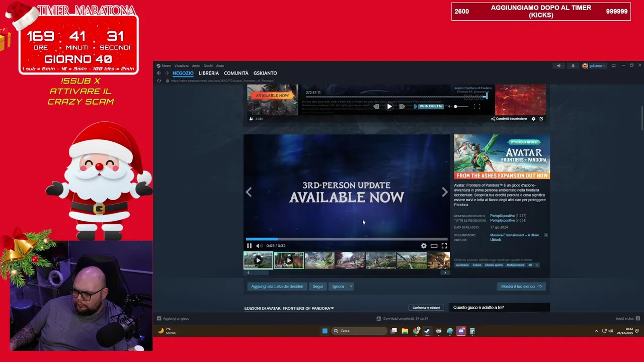Viewport: 644px width, 362px height.
Task: Click the Steam store URL address
Action: coord(222,81)
